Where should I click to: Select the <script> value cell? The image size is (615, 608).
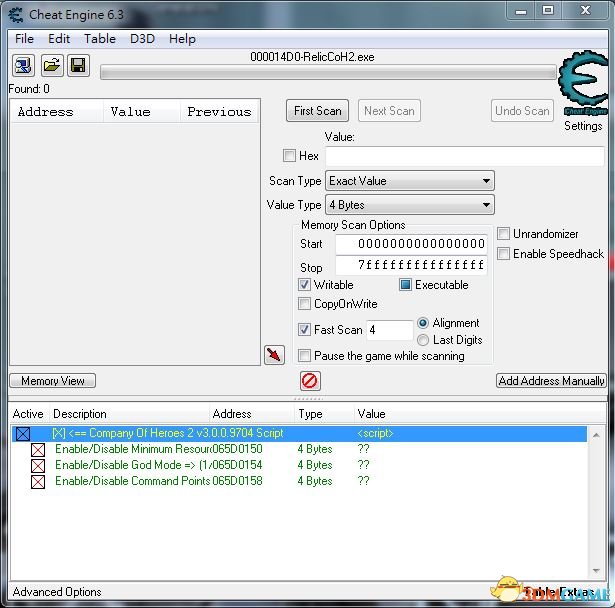tap(375, 433)
